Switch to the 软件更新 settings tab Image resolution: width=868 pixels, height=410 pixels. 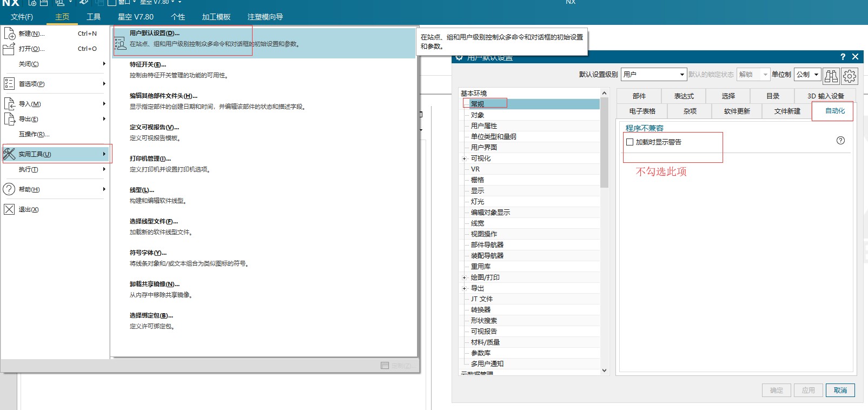coord(737,111)
